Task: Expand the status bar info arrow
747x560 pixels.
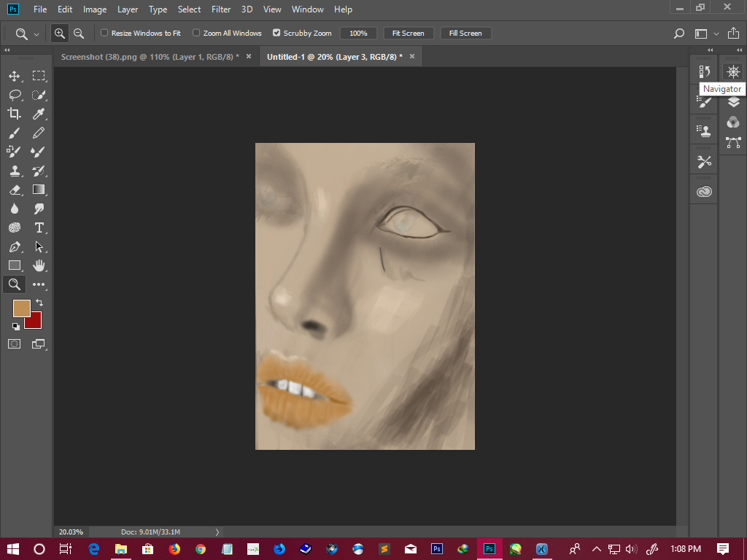Action: (217, 532)
